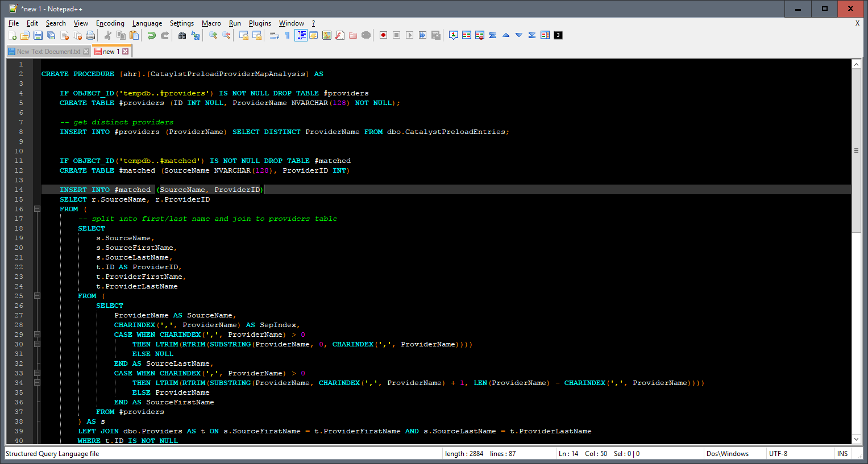
Task: Click the length : 2884 status entry
Action: point(464,454)
